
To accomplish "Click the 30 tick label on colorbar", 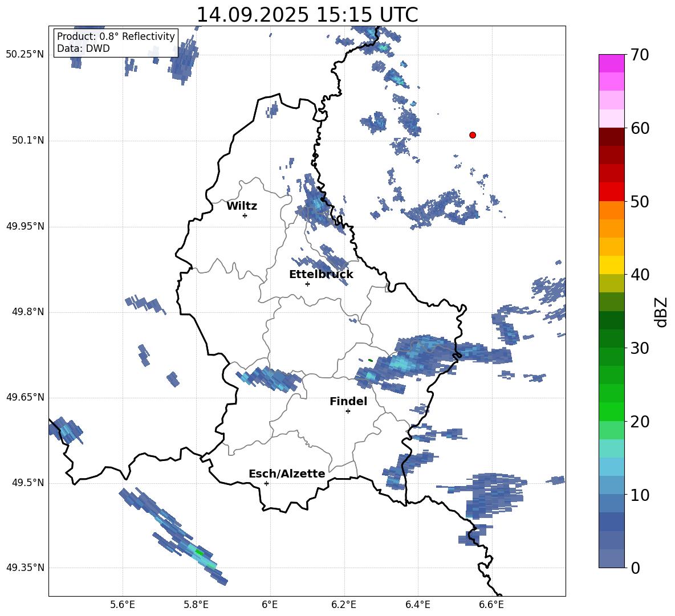I will pos(639,348).
